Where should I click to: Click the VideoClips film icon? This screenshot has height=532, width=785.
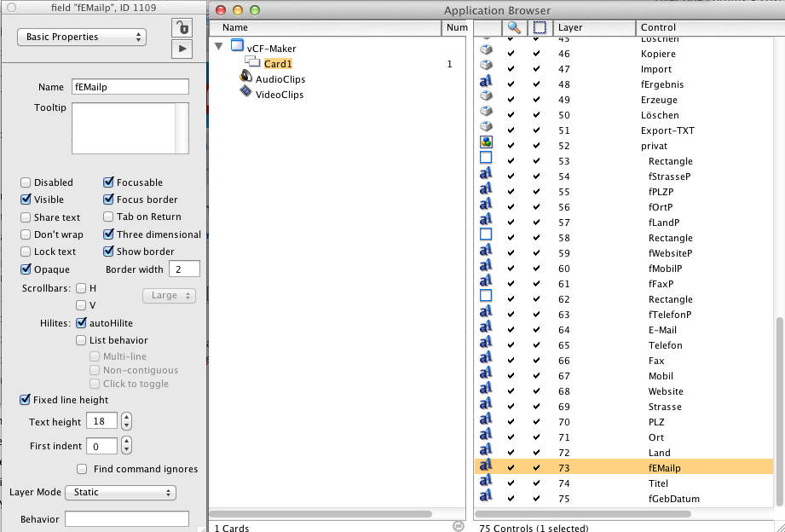(246, 94)
